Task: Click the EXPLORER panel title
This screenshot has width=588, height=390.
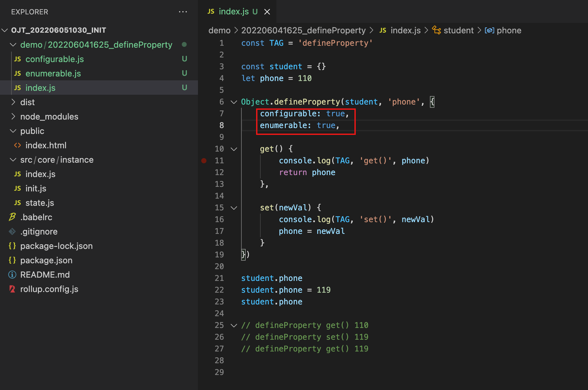Action: pos(29,12)
